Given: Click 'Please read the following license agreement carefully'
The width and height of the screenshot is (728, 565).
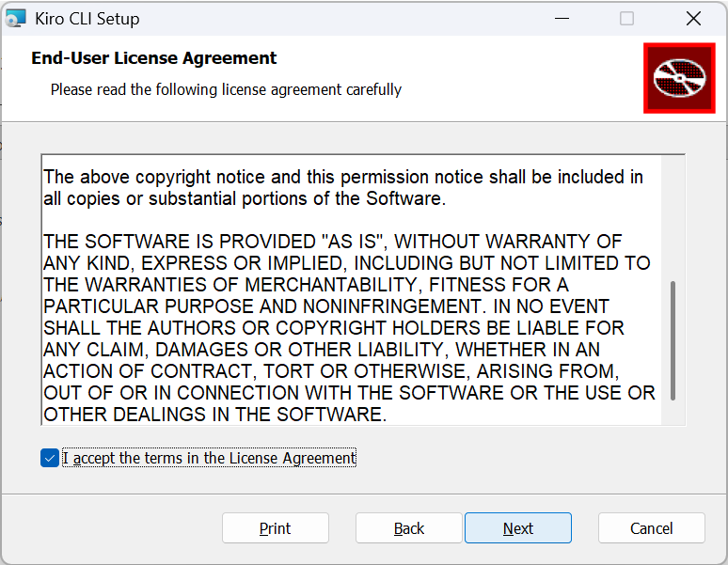Looking at the screenshot, I should 226,89.
